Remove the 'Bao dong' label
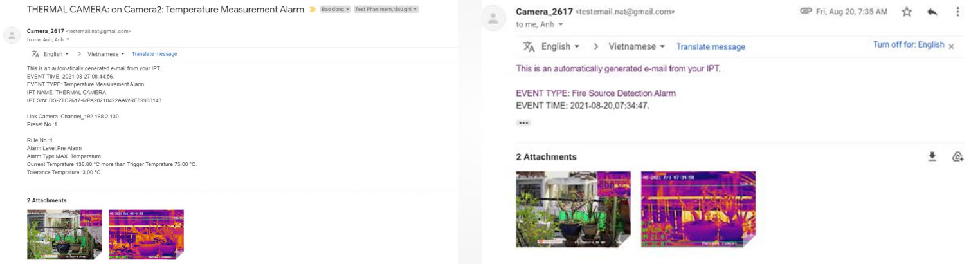This screenshot has width=980, height=264. [348, 10]
